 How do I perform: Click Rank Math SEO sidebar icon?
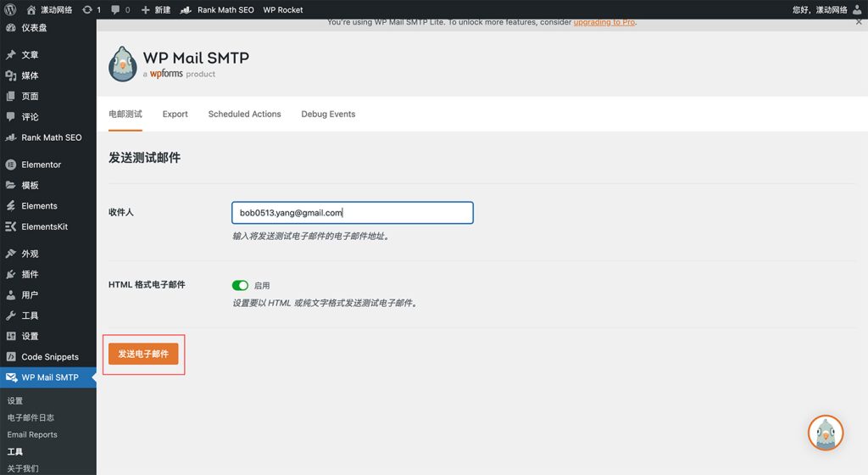coord(10,137)
